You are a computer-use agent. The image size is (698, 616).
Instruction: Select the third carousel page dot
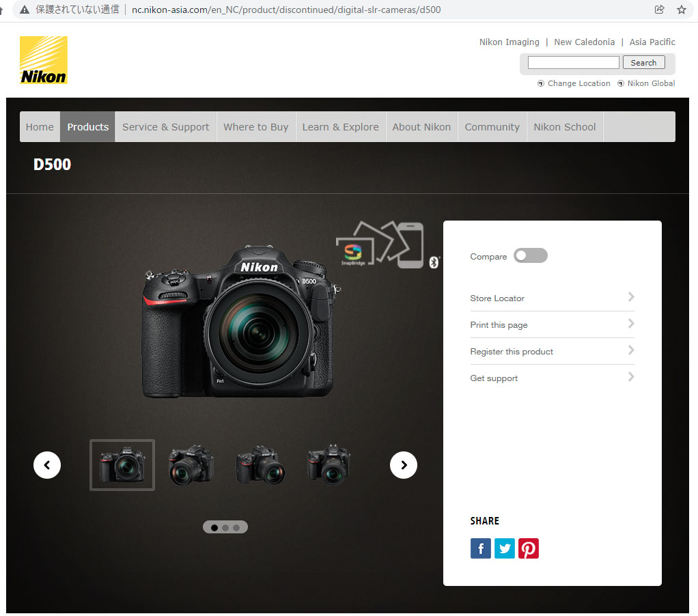click(236, 527)
